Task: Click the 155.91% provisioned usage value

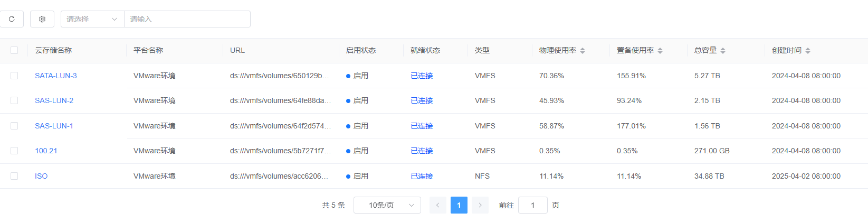Action: click(631, 76)
